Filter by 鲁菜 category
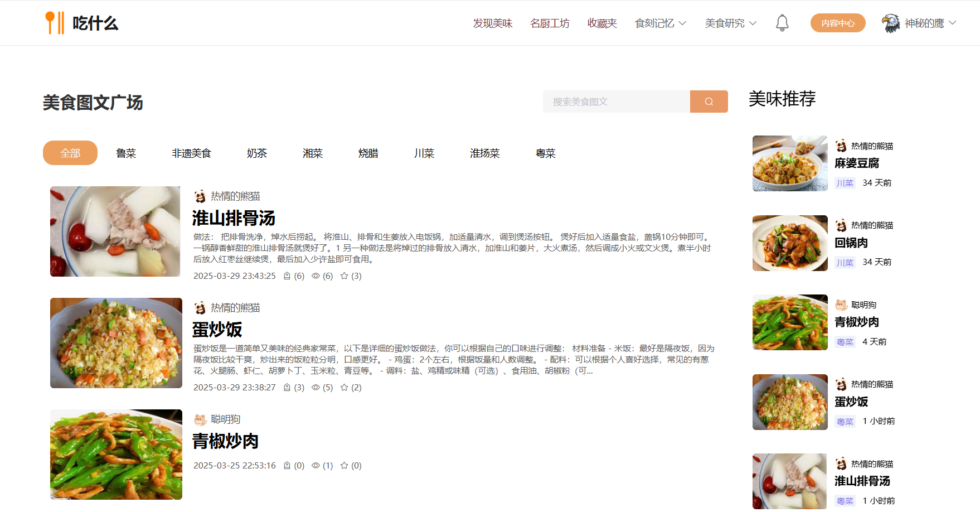 click(126, 153)
